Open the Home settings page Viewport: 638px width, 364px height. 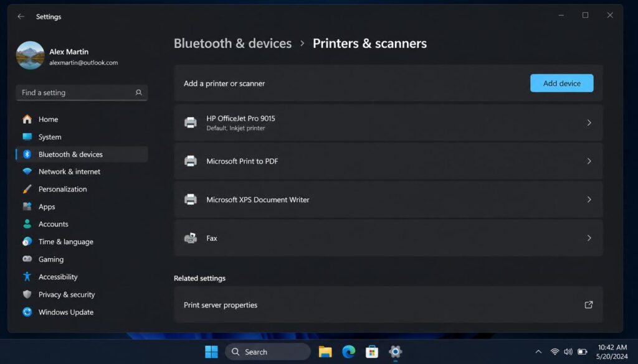point(82,119)
